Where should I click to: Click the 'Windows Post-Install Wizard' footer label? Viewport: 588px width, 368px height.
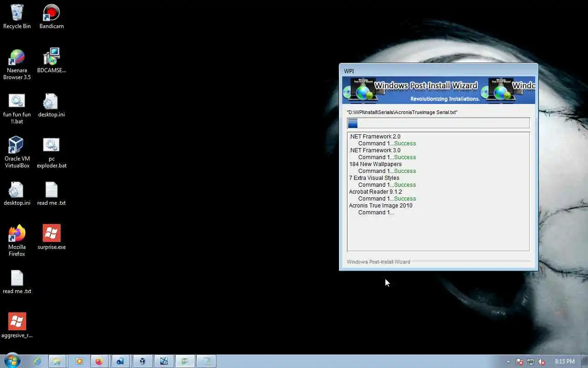click(379, 262)
